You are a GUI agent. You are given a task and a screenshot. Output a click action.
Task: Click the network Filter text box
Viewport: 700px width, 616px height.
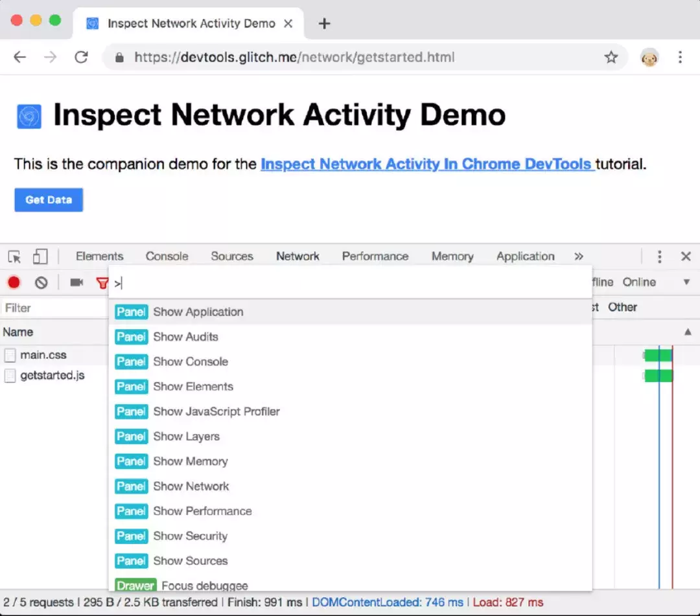[54, 308]
